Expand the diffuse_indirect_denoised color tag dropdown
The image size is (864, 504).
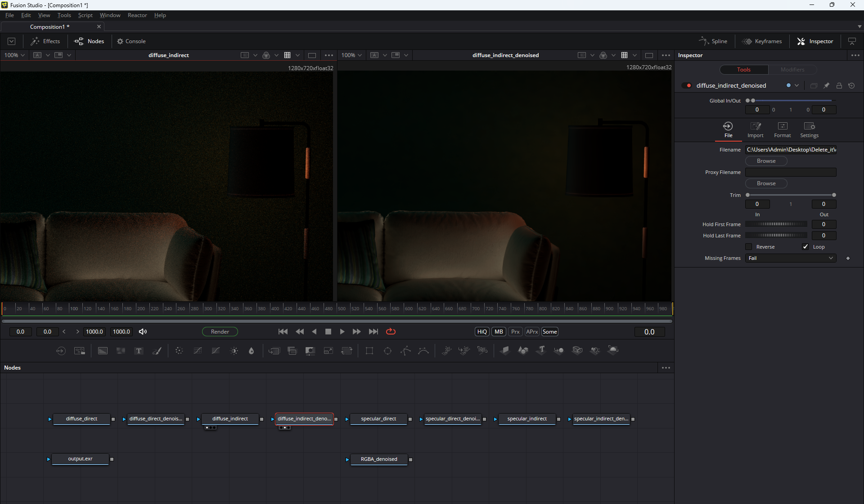pyautogui.click(x=797, y=85)
